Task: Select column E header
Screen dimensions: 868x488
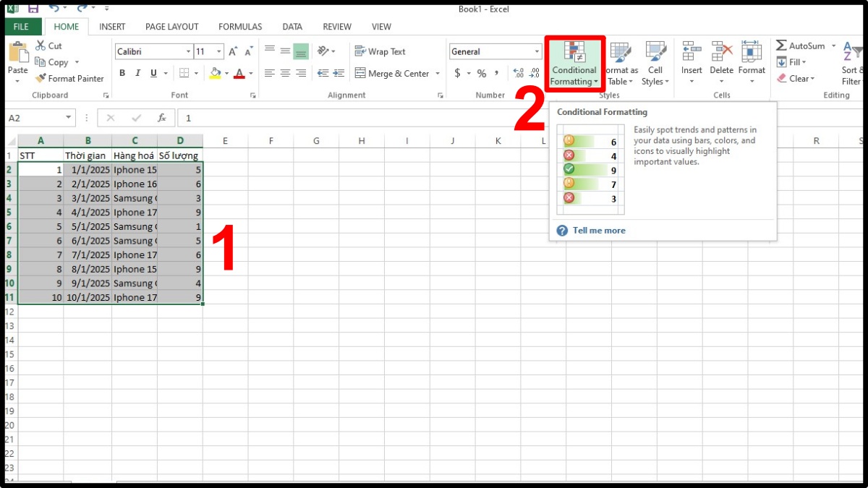Action: tap(225, 141)
